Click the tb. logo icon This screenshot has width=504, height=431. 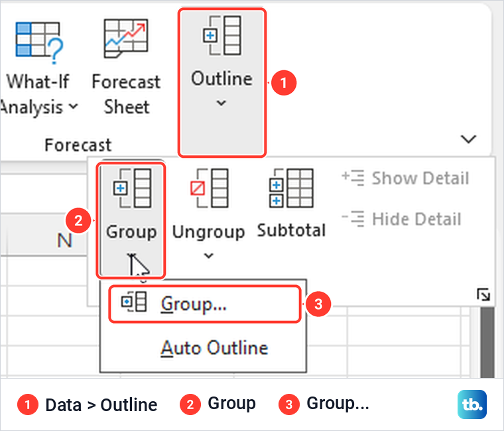coord(472,404)
